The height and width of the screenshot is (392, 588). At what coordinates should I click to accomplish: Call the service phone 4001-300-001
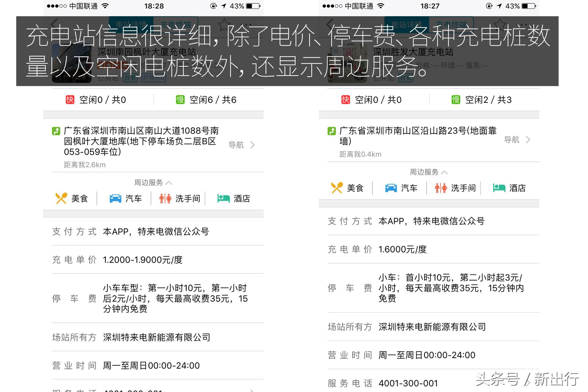point(407,383)
